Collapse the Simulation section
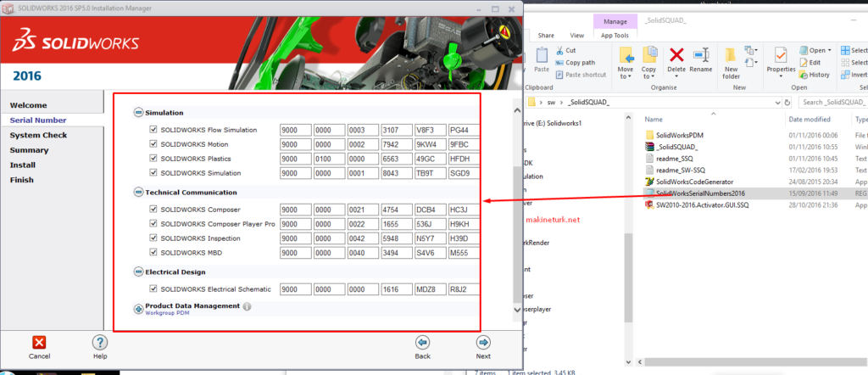Screen dimensions: 868x375 (138, 113)
